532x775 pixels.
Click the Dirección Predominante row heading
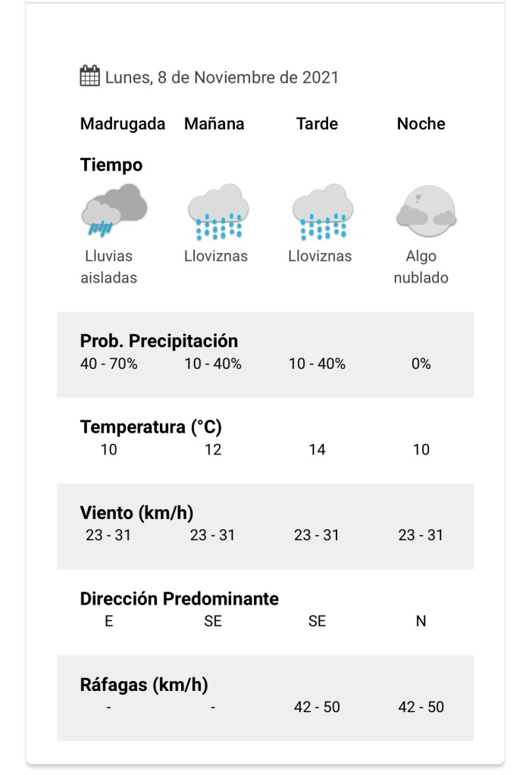pos(180,599)
